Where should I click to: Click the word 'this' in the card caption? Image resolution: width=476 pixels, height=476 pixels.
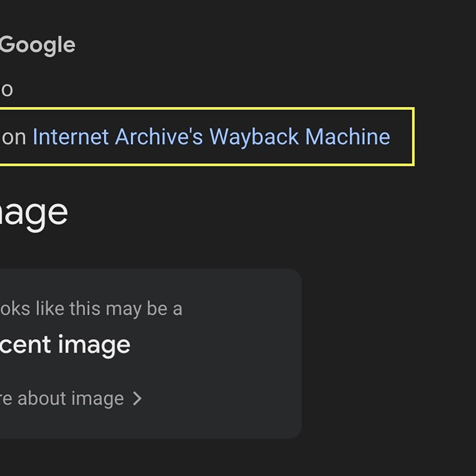84,309
